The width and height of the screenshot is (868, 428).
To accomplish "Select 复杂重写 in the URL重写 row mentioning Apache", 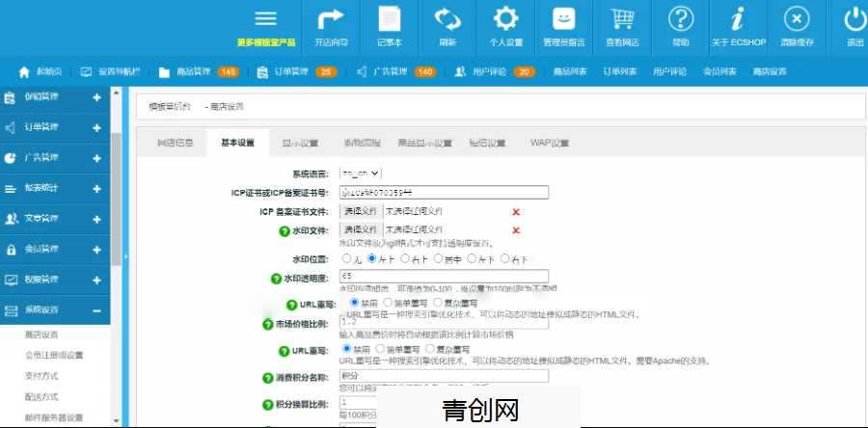I will click(429, 349).
